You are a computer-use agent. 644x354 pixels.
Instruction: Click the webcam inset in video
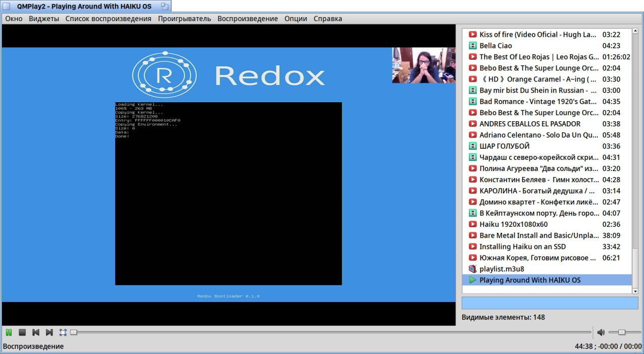424,65
